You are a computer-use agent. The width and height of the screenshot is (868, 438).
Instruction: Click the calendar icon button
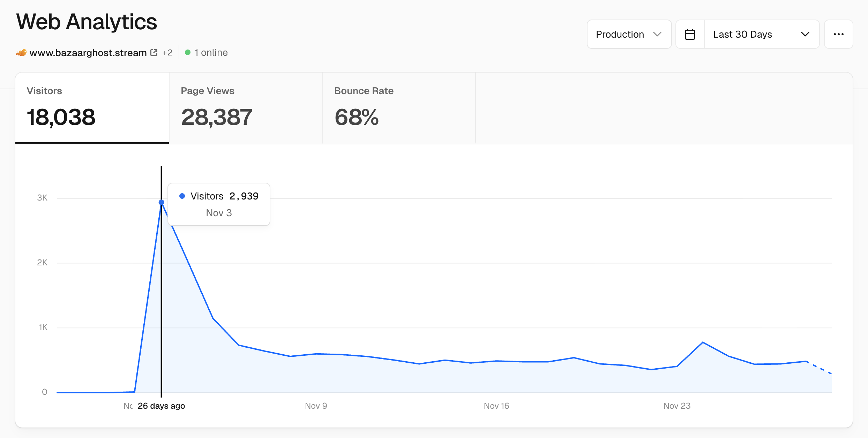tap(690, 34)
